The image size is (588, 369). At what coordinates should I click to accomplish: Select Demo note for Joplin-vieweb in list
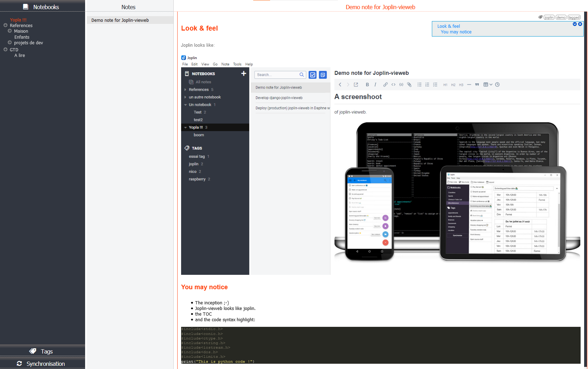130,20
